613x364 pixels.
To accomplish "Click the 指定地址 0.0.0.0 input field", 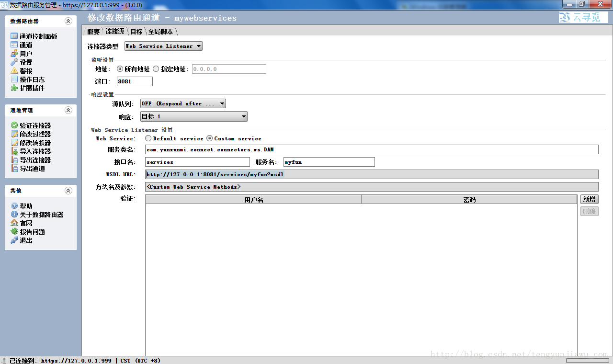I will [229, 69].
